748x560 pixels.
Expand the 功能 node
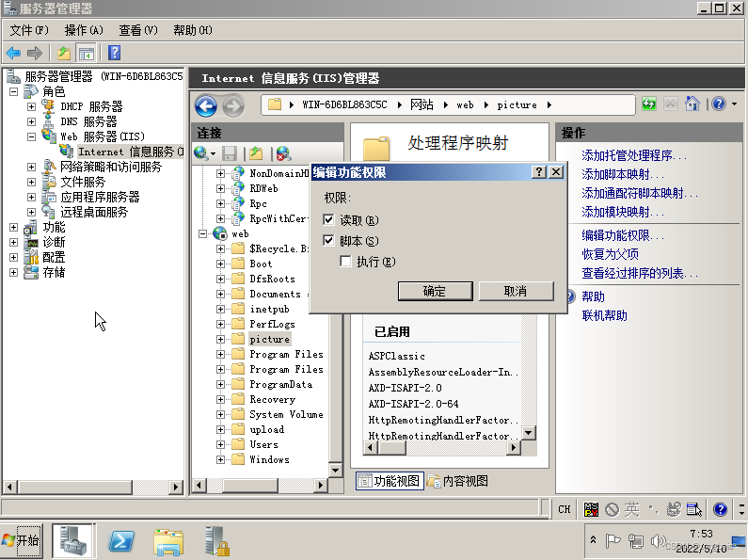coord(14,227)
